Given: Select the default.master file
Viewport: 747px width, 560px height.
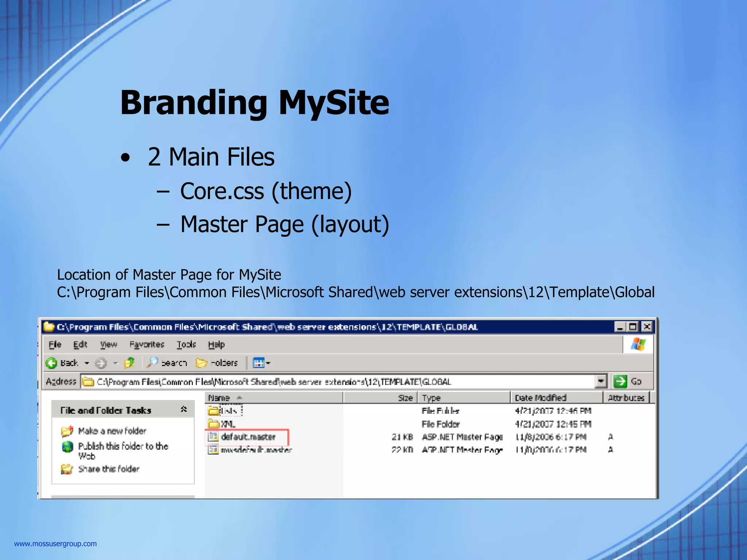Looking at the screenshot, I should coord(242,437).
